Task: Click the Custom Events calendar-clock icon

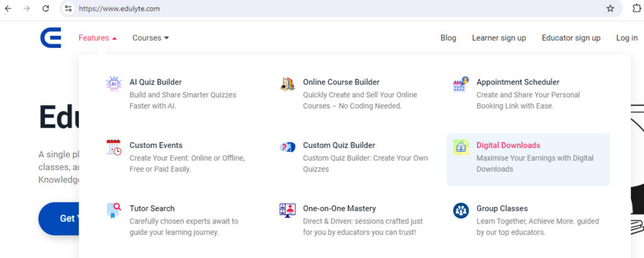Action: [x=114, y=147]
